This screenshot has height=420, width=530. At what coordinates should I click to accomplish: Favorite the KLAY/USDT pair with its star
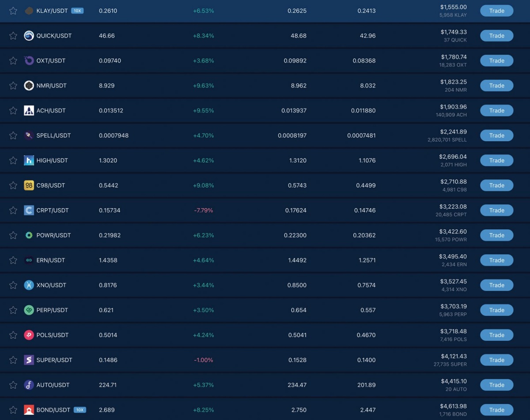coord(13,11)
